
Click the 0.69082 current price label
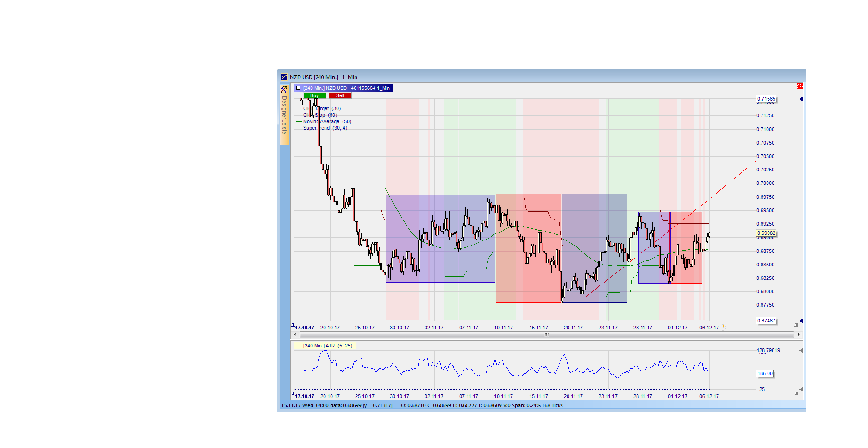click(x=766, y=233)
